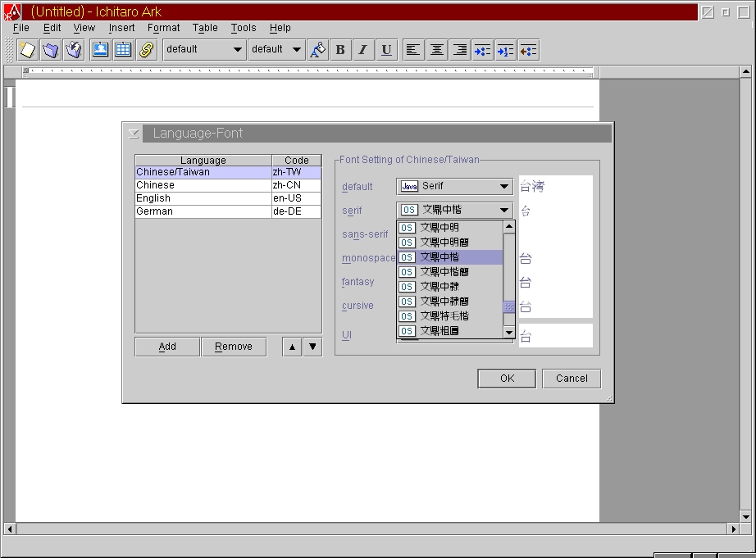This screenshot has width=756, height=558.
Task: Toggle Bold formatting
Action: coord(340,50)
